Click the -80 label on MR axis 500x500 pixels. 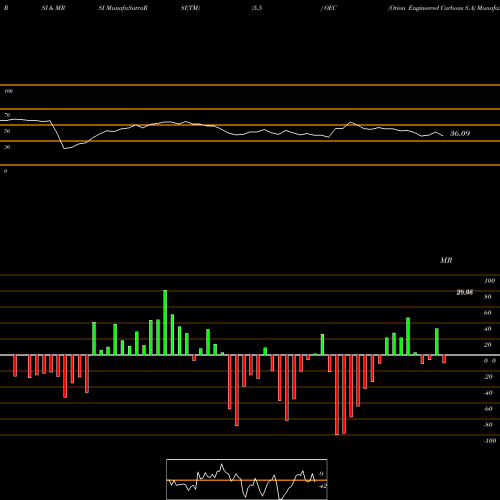(x=488, y=425)
